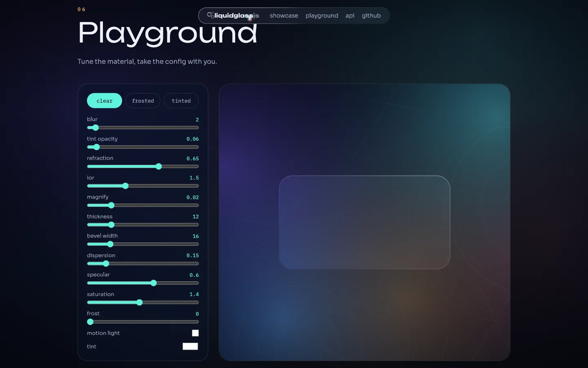This screenshot has width=588, height=368.
Task: Toggle the motion light checkbox
Action: (195, 333)
